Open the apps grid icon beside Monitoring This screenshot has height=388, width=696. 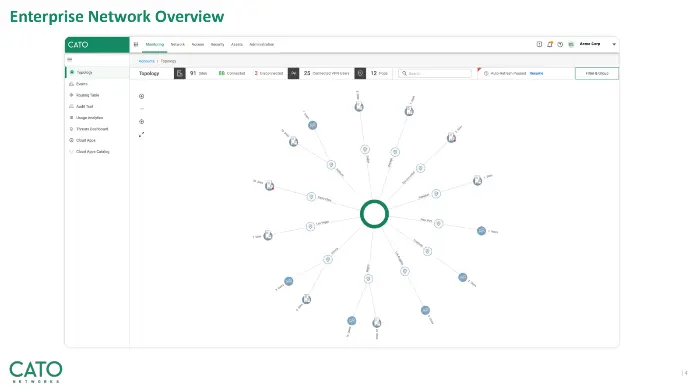click(x=136, y=44)
